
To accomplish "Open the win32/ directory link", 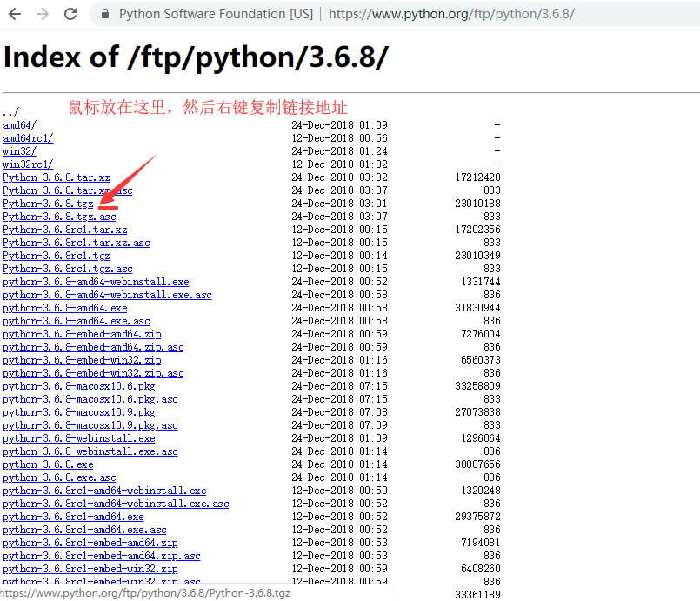I will click(x=19, y=151).
